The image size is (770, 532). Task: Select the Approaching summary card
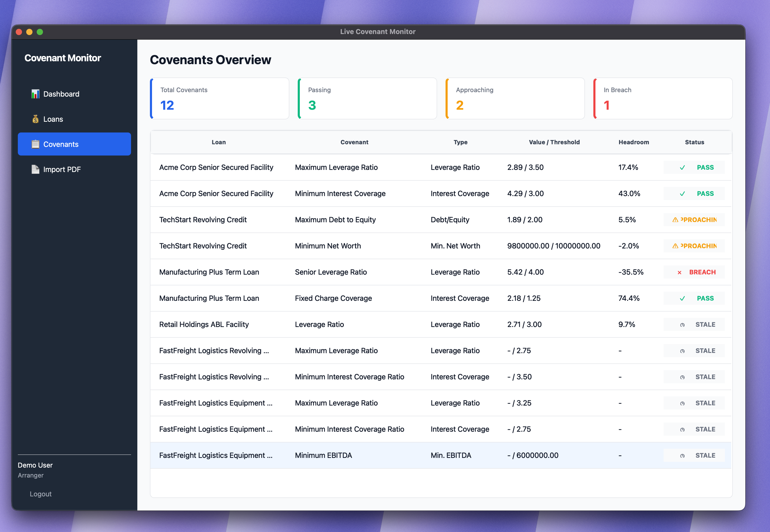[x=515, y=98]
